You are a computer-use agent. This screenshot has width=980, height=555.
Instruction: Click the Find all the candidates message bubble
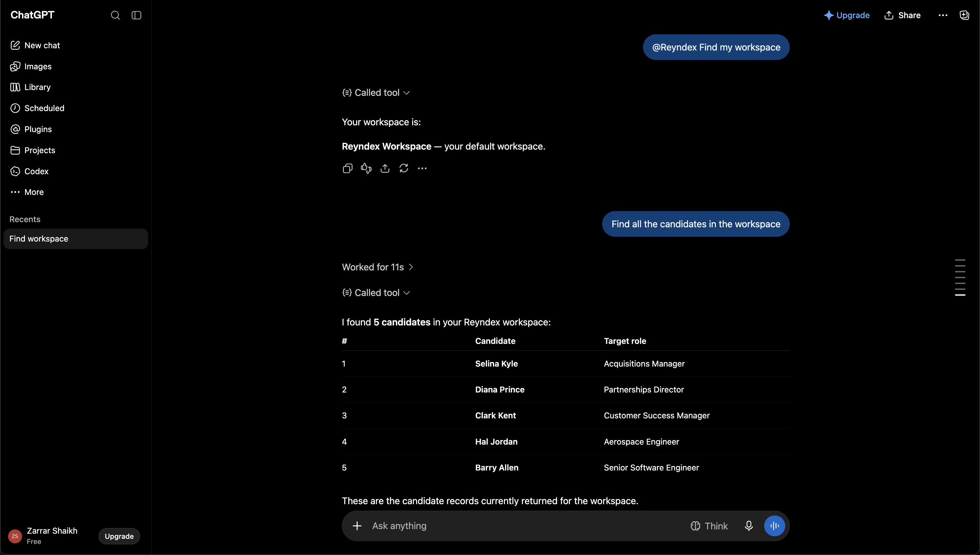click(696, 224)
